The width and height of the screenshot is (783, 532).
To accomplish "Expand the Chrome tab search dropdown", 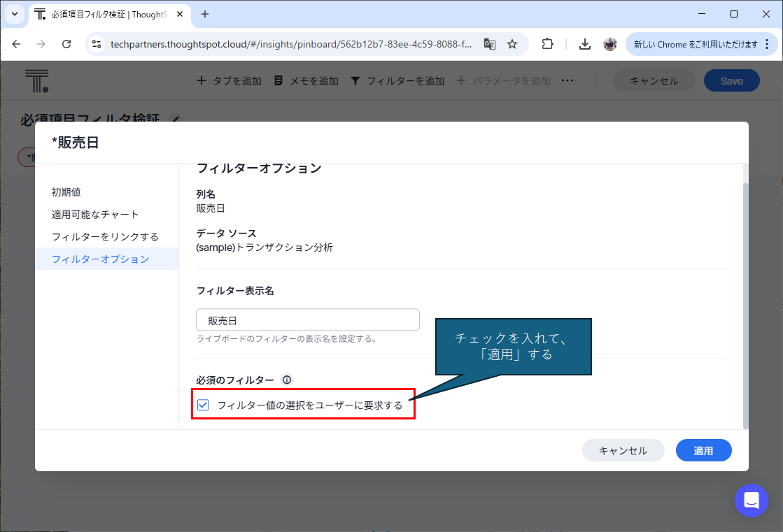I will [x=15, y=14].
